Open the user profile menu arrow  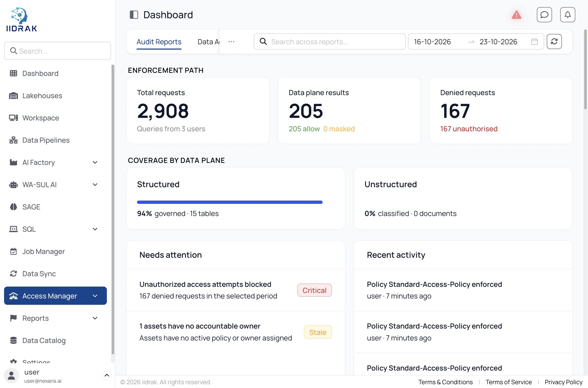107,375
